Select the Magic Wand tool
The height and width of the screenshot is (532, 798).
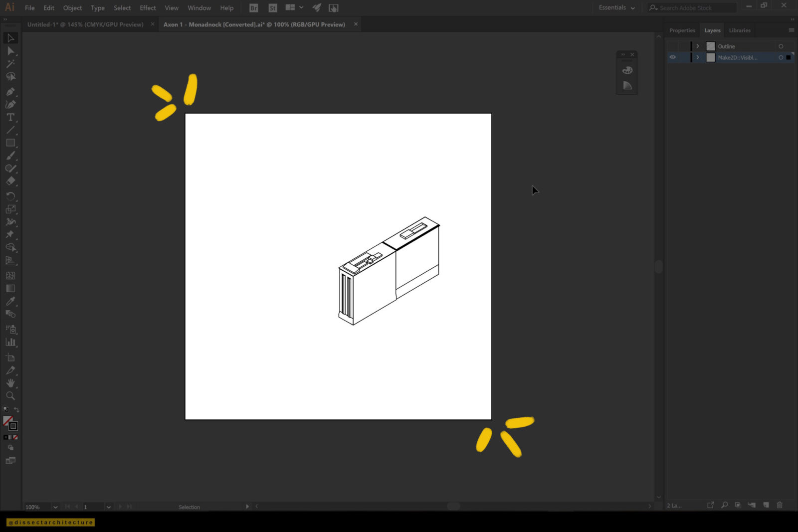pyautogui.click(x=10, y=64)
